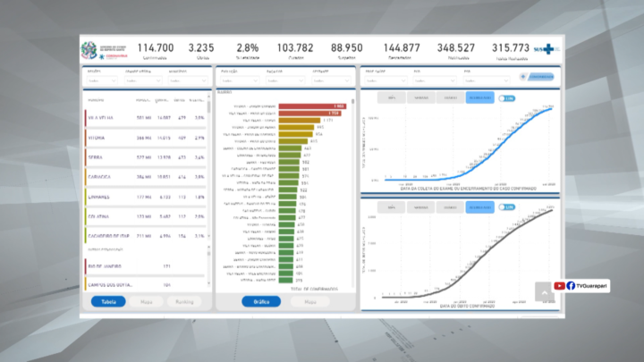Select the first gray tab on the deaths chart
This screenshot has width=644, height=362.
[392, 207]
